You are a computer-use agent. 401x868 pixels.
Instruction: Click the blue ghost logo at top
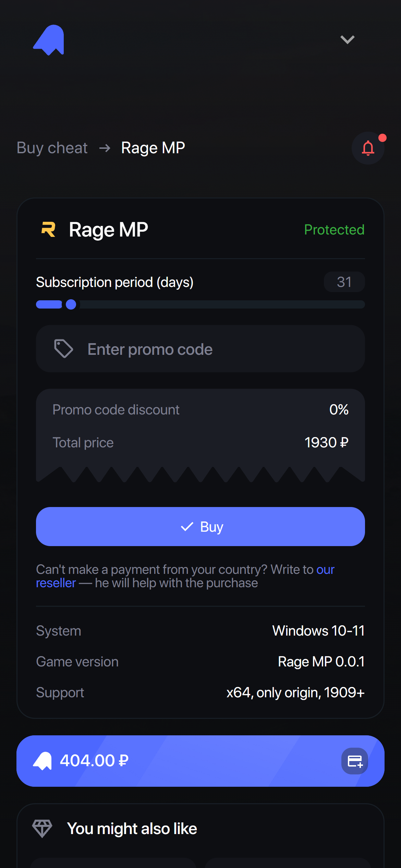49,40
